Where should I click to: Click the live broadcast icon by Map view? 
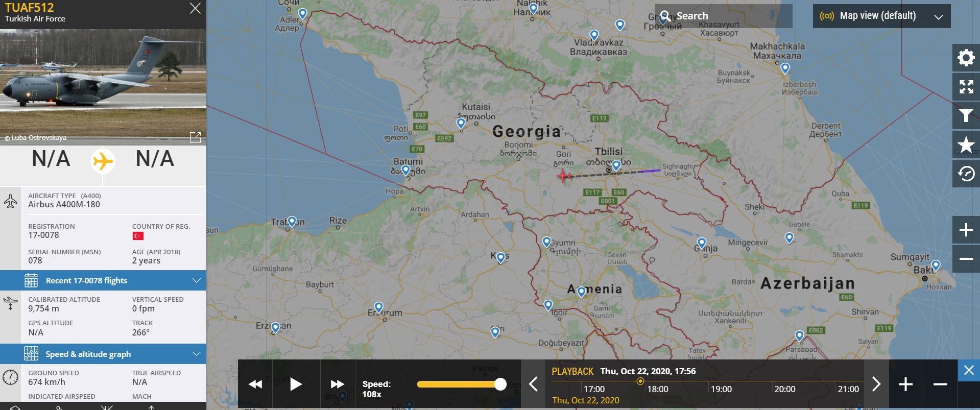tap(827, 16)
